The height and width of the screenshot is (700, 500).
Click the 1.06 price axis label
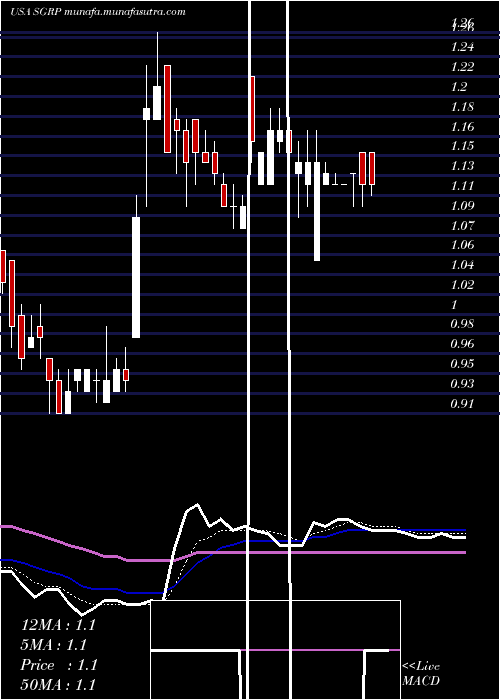pyautogui.click(x=462, y=245)
